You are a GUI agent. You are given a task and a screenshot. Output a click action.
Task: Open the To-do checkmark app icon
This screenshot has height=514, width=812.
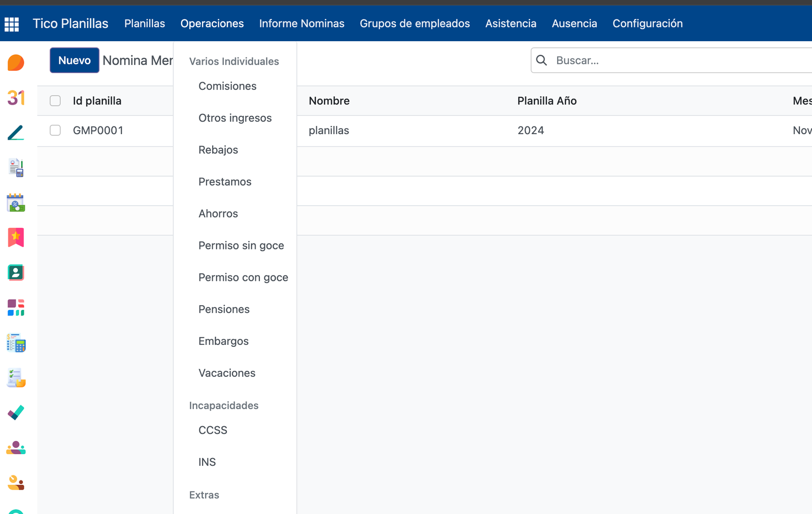pyautogui.click(x=16, y=412)
